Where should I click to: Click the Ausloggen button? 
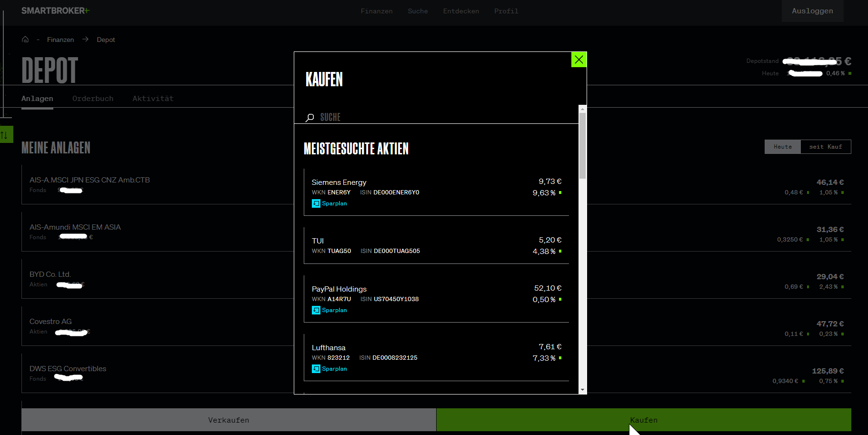812,11
